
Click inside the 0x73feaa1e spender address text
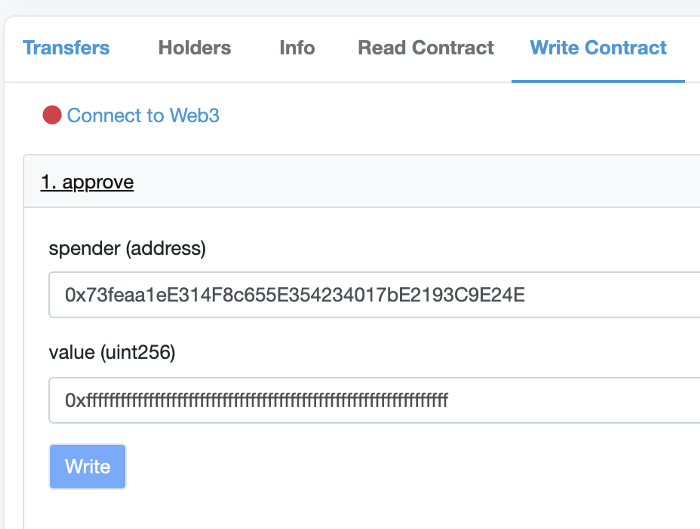coord(294,295)
